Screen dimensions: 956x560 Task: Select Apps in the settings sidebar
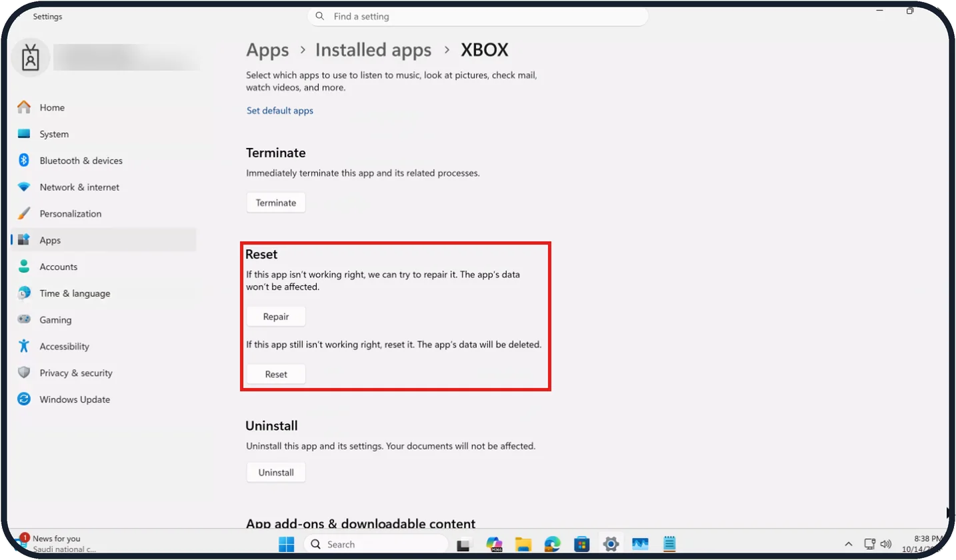click(103, 240)
